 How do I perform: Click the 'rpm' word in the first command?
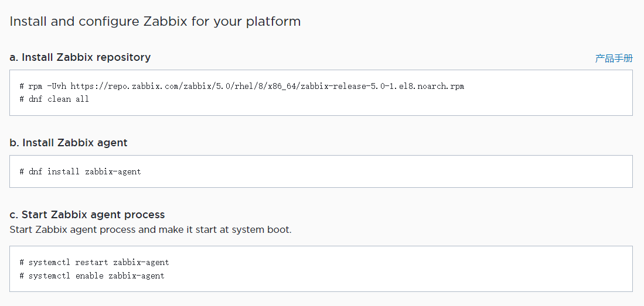(x=35, y=86)
